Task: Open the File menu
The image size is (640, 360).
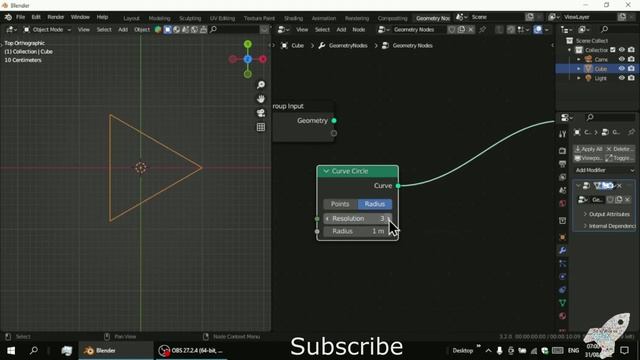Action: point(20,17)
